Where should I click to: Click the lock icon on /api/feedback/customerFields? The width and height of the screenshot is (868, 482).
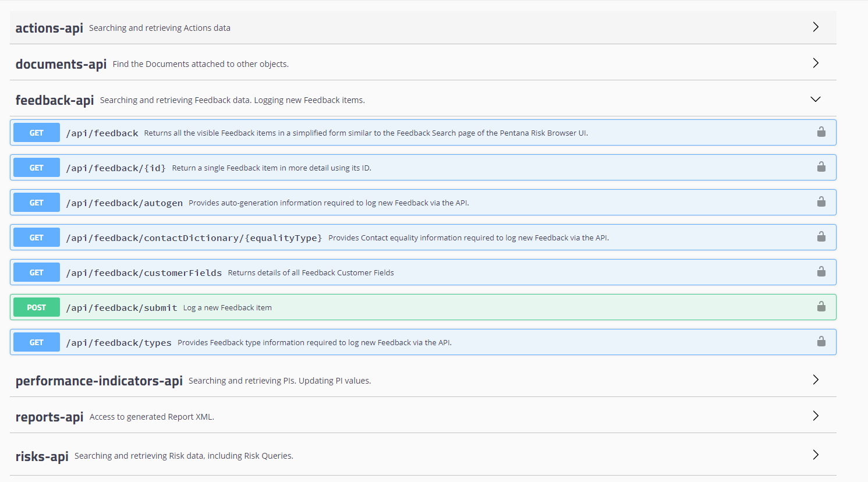pyautogui.click(x=821, y=272)
